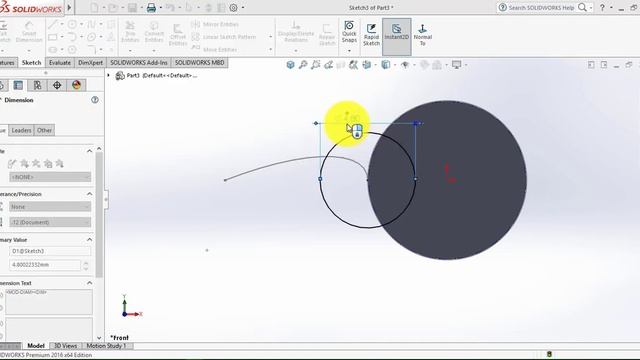Viewport: 640px width, 360px height.
Task: Switch to the DimXpert ribbon tab
Action: point(90,63)
